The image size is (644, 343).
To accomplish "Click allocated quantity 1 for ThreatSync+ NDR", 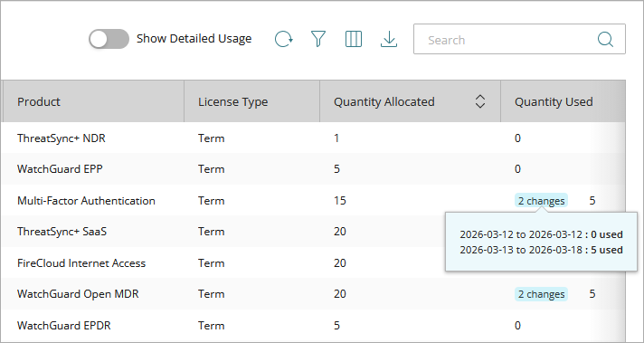I will click(336, 138).
